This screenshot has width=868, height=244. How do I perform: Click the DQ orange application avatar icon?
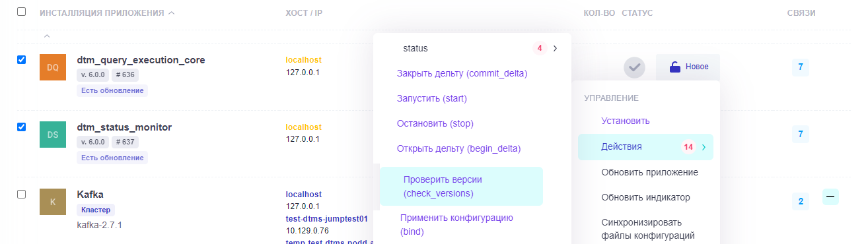click(x=53, y=67)
